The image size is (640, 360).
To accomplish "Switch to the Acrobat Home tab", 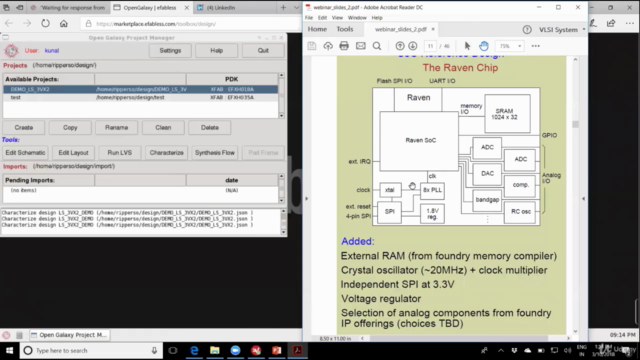I will pos(317,29).
